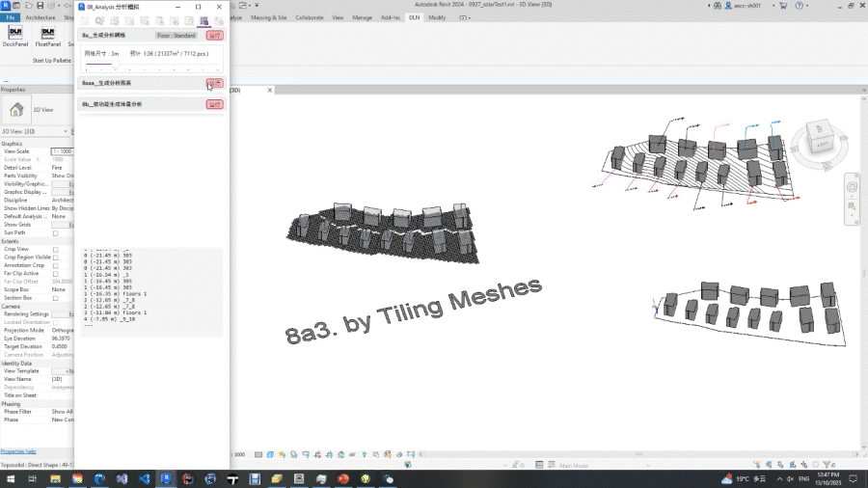Image resolution: width=868 pixels, height=488 pixels.
Task: Click the Visibility/Graphics Edit button
Action: click(63, 184)
